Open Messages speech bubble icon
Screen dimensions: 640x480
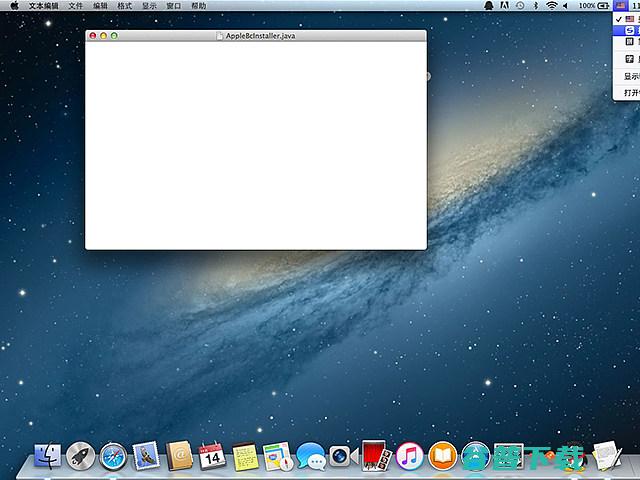click(311, 458)
